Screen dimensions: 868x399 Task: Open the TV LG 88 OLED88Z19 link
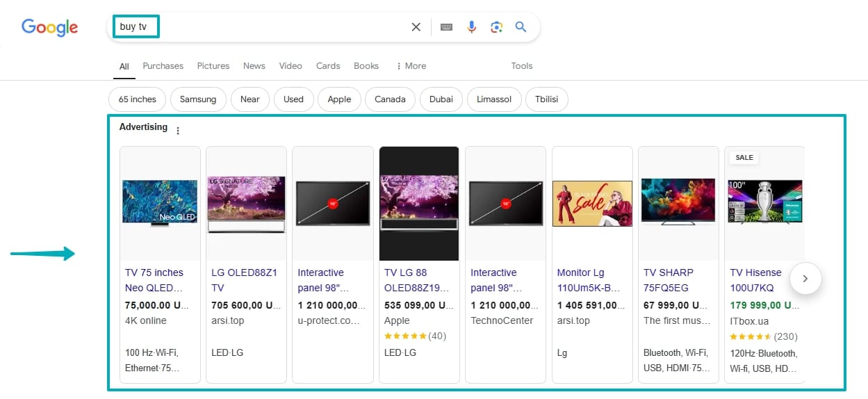(416, 280)
